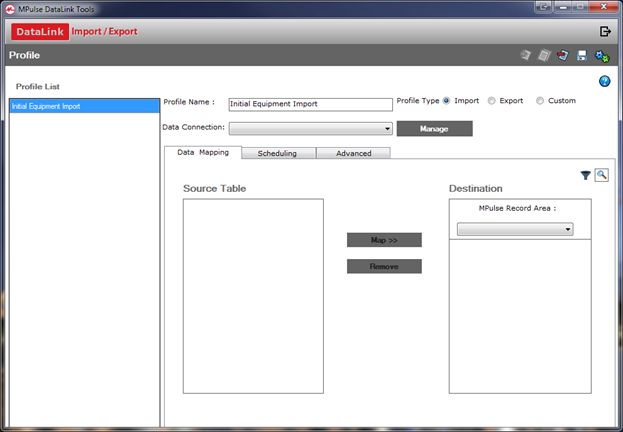Screen dimensions: 623x432
Task: Click the MPulse Record Area label
Action: (517, 208)
